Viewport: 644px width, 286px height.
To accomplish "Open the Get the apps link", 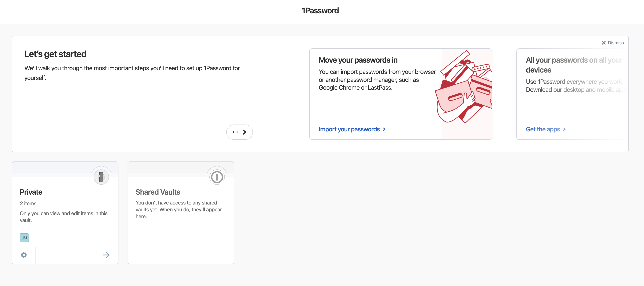I will click(543, 129).
